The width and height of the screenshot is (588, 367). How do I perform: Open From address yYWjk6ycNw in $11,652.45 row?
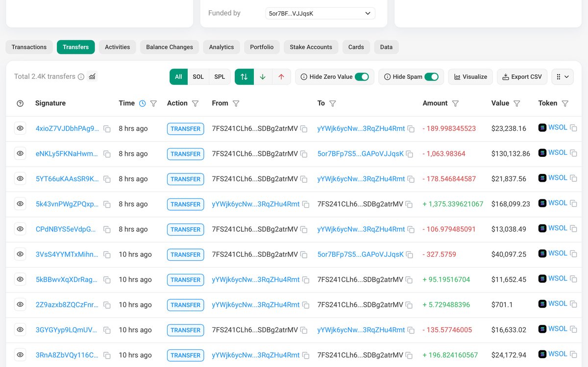point(256,279)
